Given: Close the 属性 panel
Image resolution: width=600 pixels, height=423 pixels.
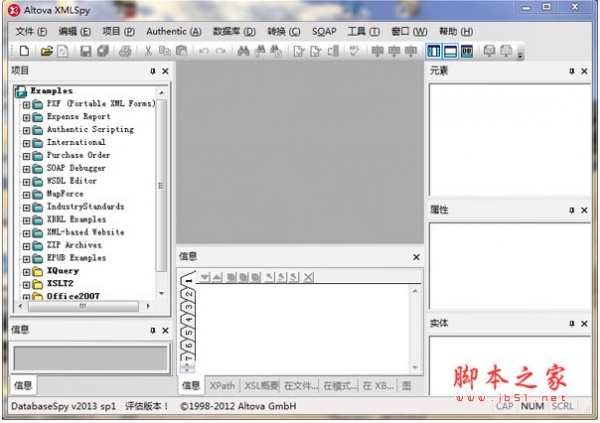Looking at the screenshot, I should 584,210.
